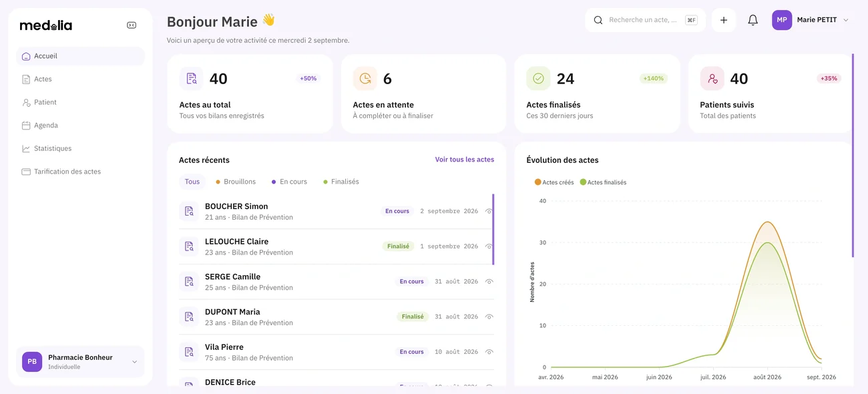Click the Actes récents list scrollbar
This screenshot has width=868, height=394.
[493, 229]
